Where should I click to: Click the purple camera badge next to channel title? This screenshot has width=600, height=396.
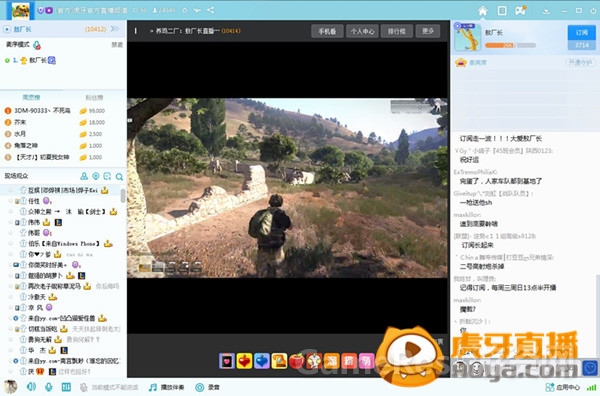49,10
